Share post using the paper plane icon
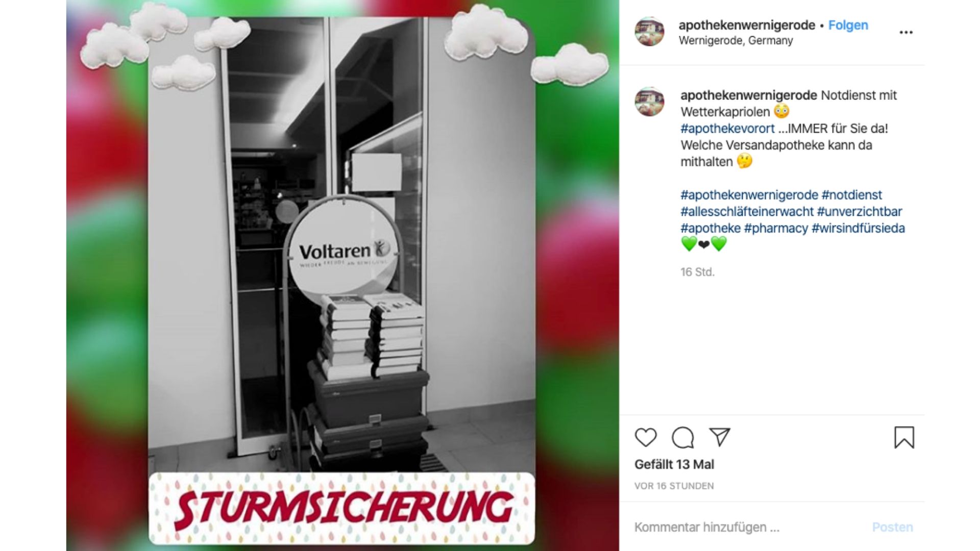 720,437
